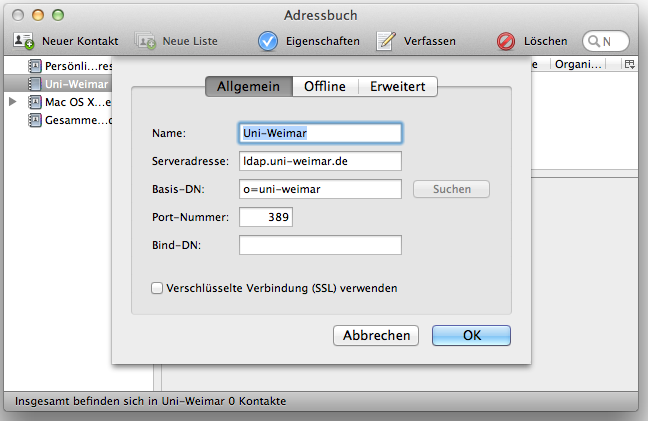Click the Eigenschaften label in the toolbar
Image resolution: width=648 pixels, height=421 pixels.
(323, 41)
